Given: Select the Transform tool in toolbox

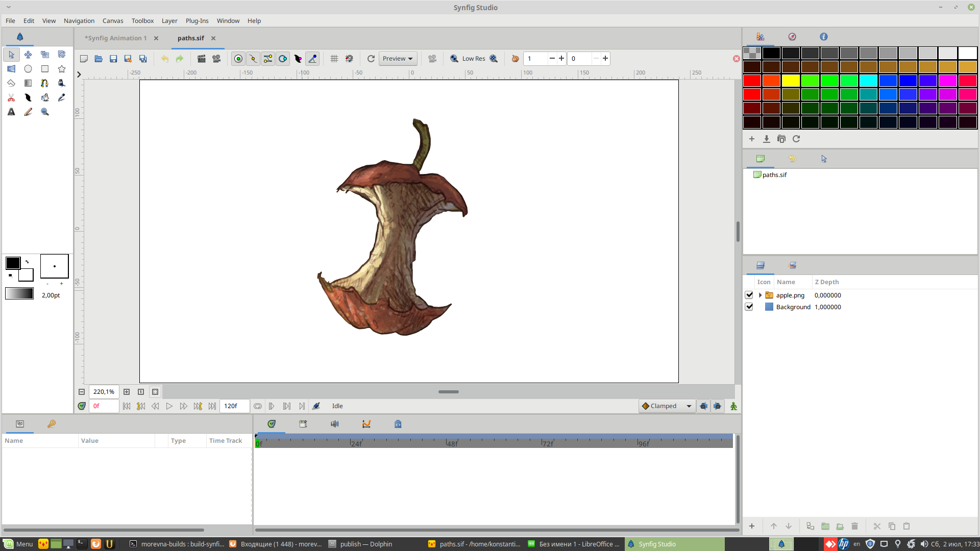Looking at the screenshot, I should pos(11,55).
